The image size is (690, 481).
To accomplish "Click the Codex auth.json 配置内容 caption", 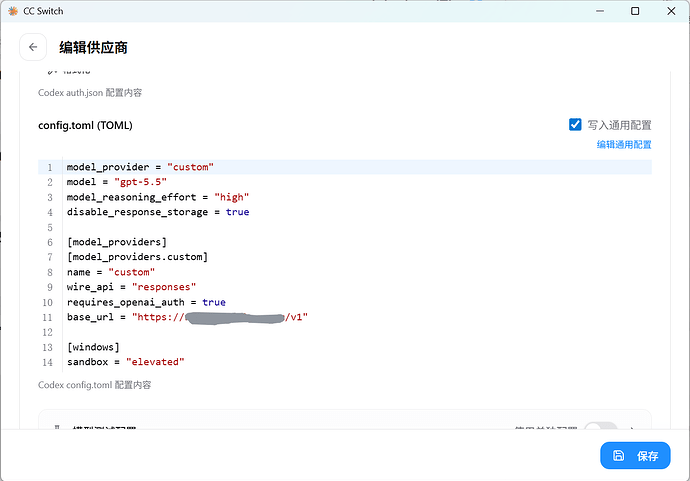I will point(90,93).
